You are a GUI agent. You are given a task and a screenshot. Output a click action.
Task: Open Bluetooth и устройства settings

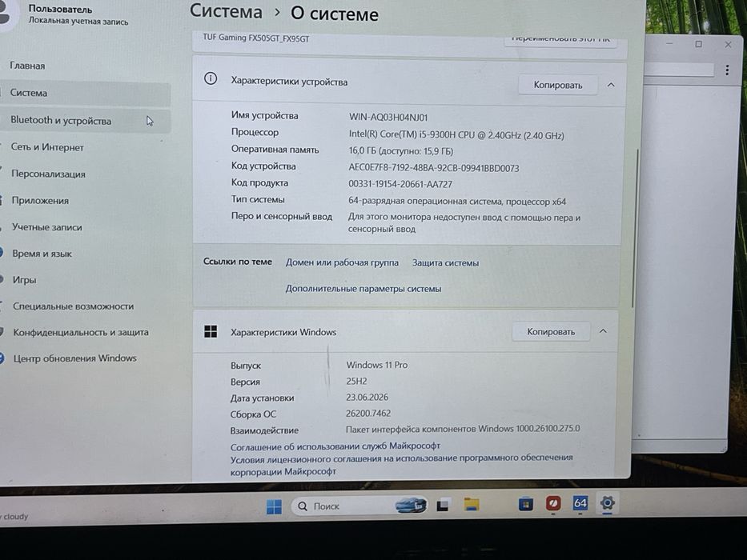click(x=85, y=121)
